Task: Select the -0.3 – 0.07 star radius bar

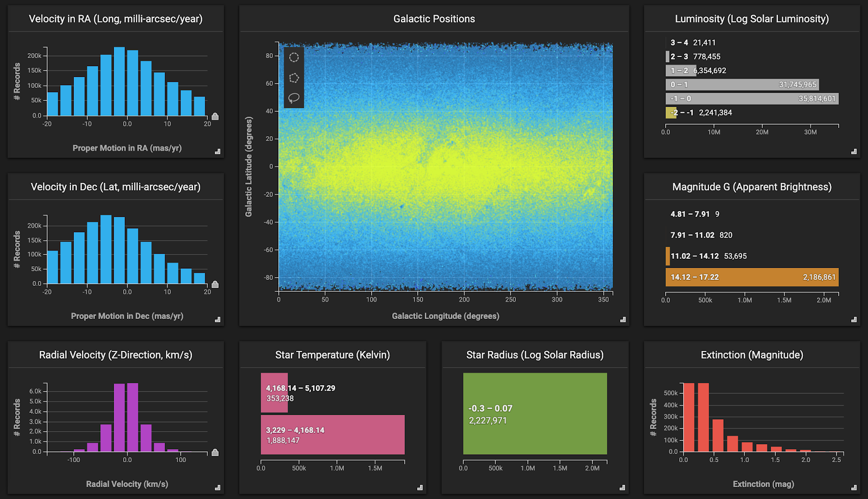Action: [535, 414]
